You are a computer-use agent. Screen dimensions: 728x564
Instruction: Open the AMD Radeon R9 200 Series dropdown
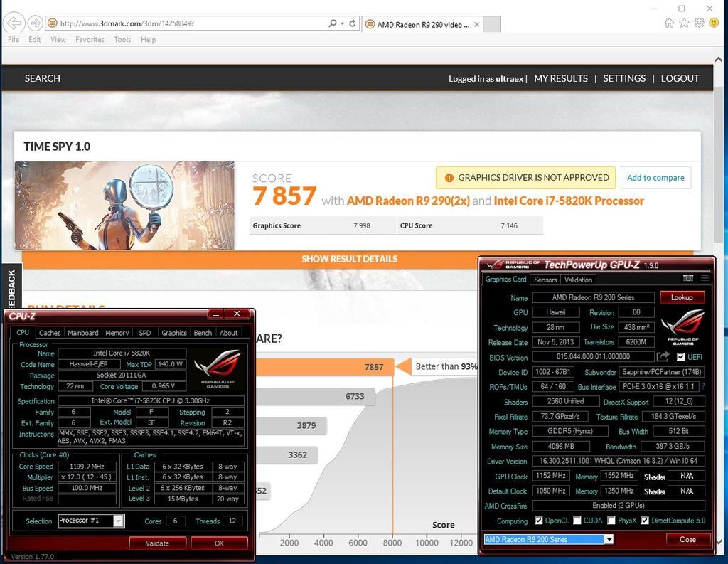pos(609,539)
